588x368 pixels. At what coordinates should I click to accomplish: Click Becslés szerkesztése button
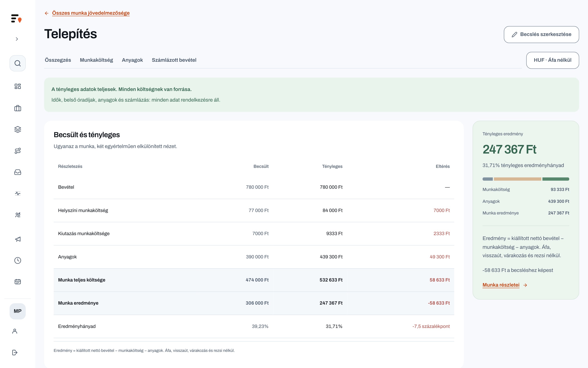pyautogui.click(x=541, y=35)
